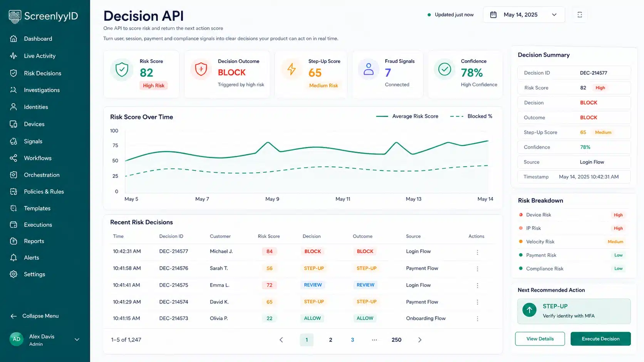Image resolution: width=644 pixels, height=362 pixels.
Task: Click the Devices icon in sidebar
Action: (13, 124)
